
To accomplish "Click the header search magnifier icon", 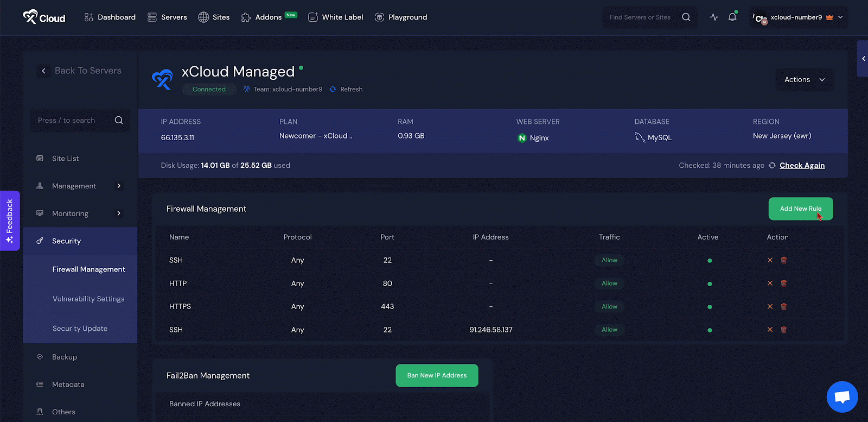I will pyautogui.click(x=686, y=17).
